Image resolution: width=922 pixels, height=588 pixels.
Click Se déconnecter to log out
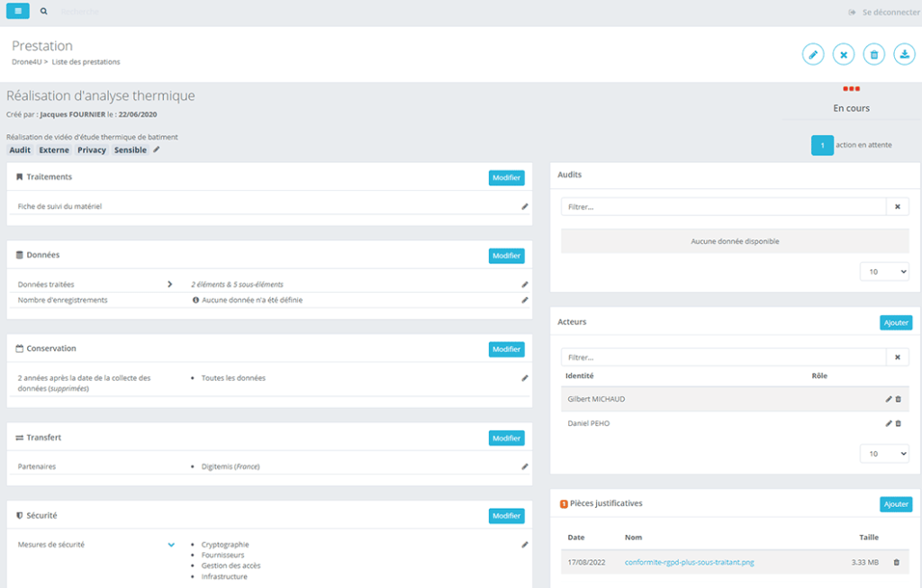pos(883,13)
